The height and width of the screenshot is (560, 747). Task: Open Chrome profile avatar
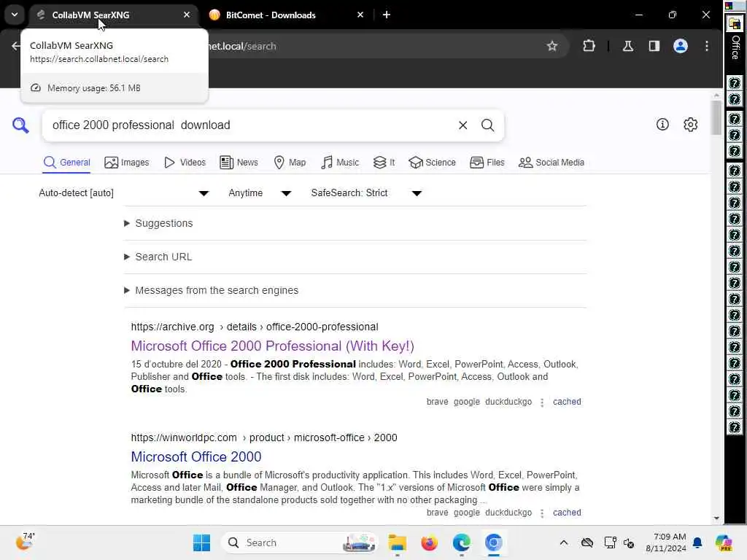point(681,46)
